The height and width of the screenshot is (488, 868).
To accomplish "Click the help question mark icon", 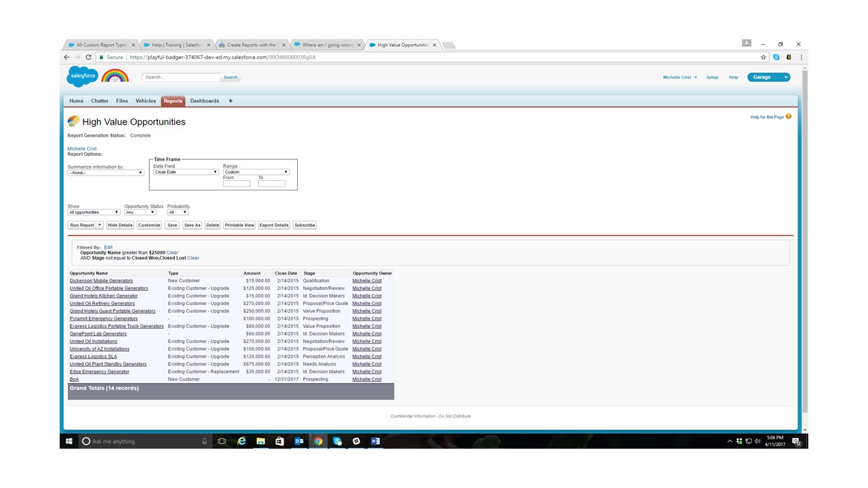I will point(788,117).
